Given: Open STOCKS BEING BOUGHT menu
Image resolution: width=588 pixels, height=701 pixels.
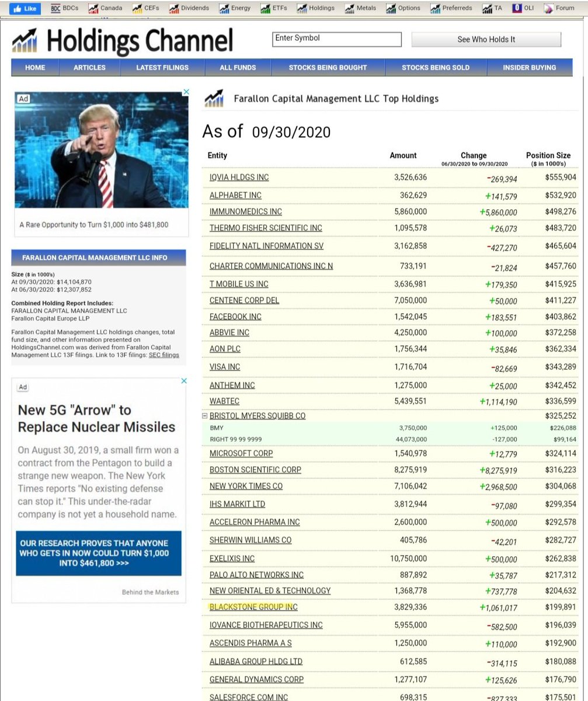Looking at the screenshot, I should click(x=328, y=68).
